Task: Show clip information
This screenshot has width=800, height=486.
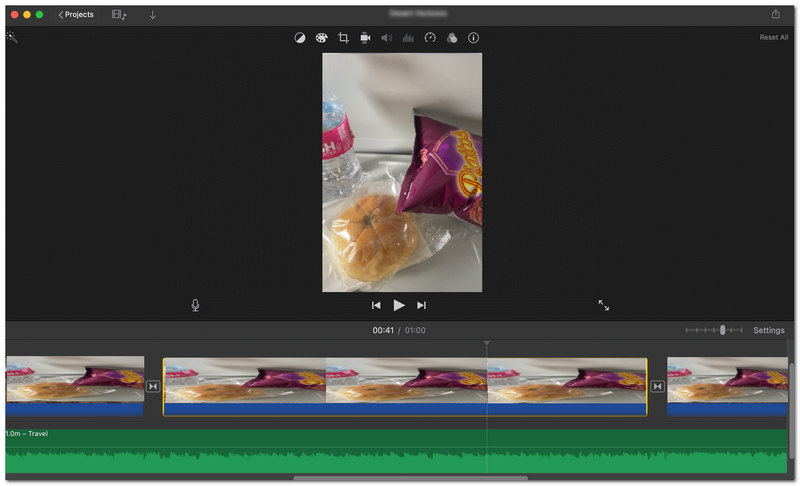Action: click(473, 38)
